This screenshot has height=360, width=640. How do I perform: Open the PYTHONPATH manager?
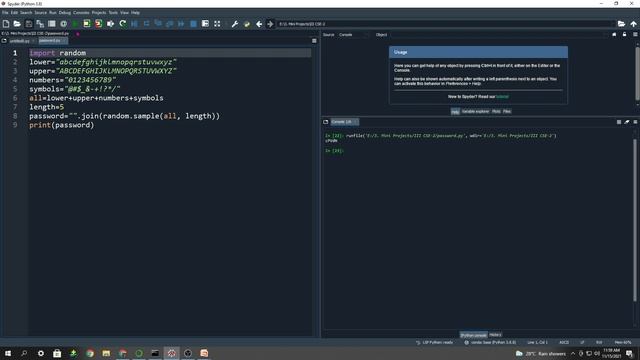coord(247,24)
